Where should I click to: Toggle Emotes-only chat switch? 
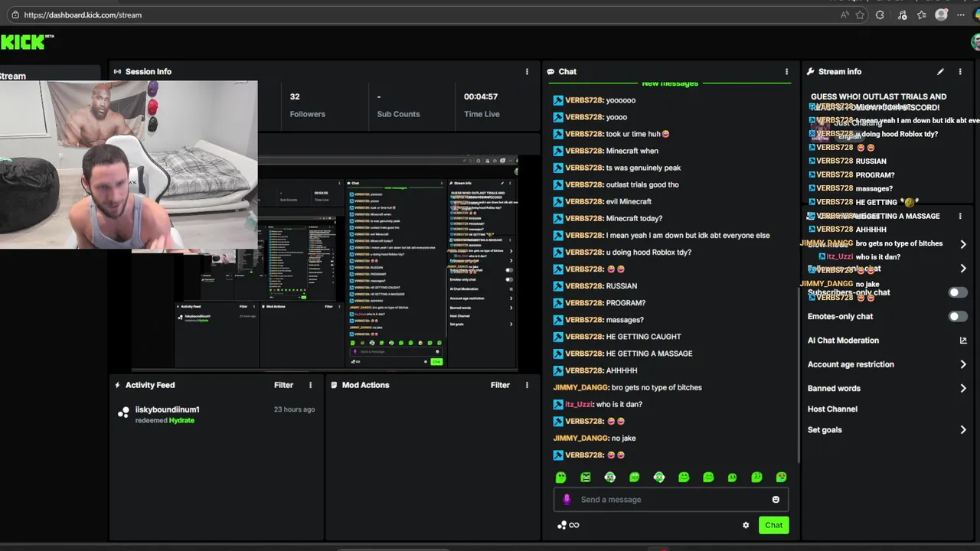pyautogui.click(x=958, y=316)
